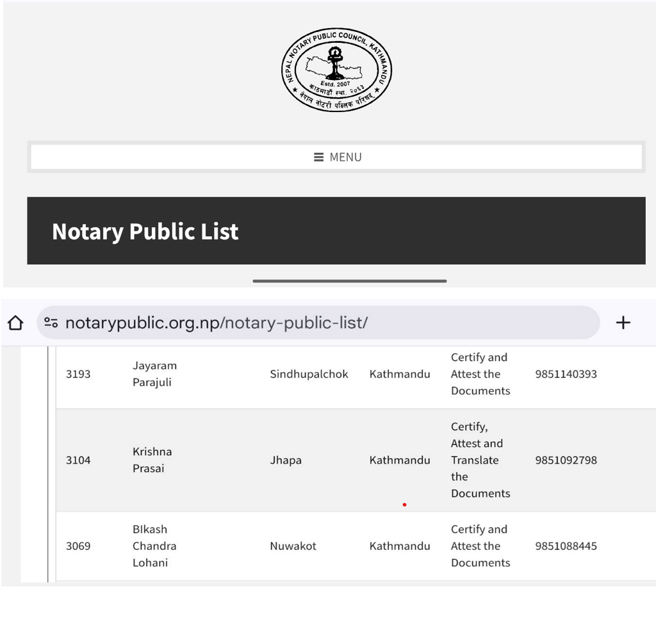Click the Sindhupalchok district cell
This screenshot has height=644, width=656.
tap(308, 374)
